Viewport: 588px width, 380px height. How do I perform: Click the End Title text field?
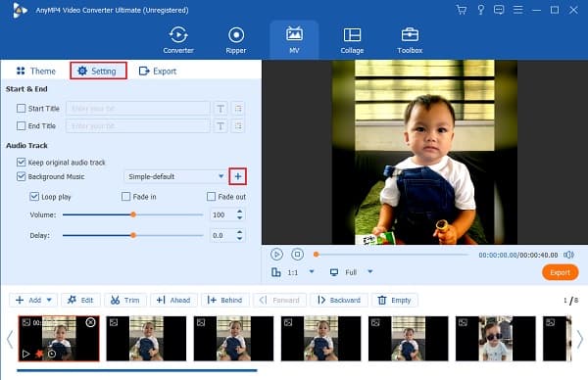(x=138, y=126)
